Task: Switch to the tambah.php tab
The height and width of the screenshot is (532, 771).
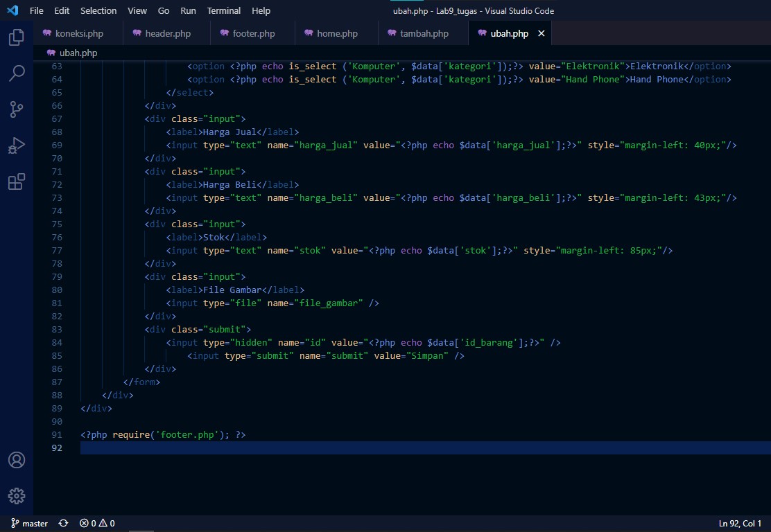Action: click(423, 33)
